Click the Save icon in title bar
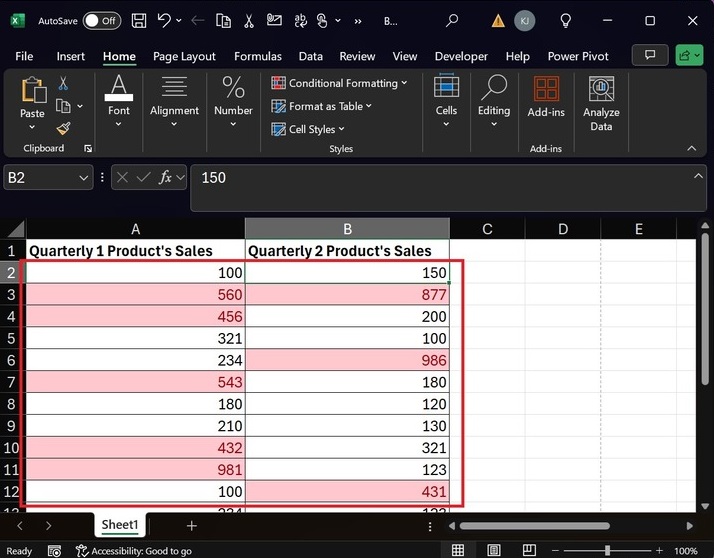714x558 pixels. (138, 20)
